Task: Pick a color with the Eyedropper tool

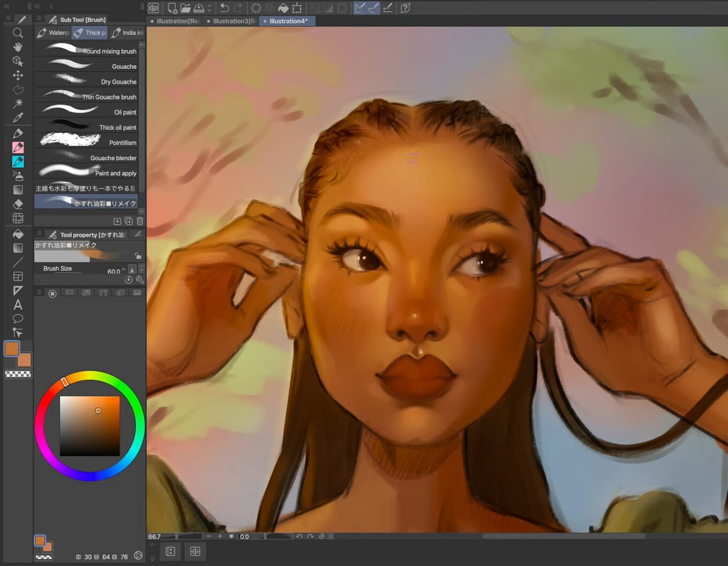Action: coord(18,118)
